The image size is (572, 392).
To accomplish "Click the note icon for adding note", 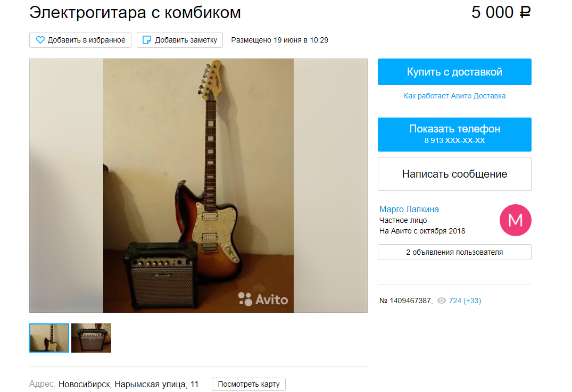I will point(147,40).
